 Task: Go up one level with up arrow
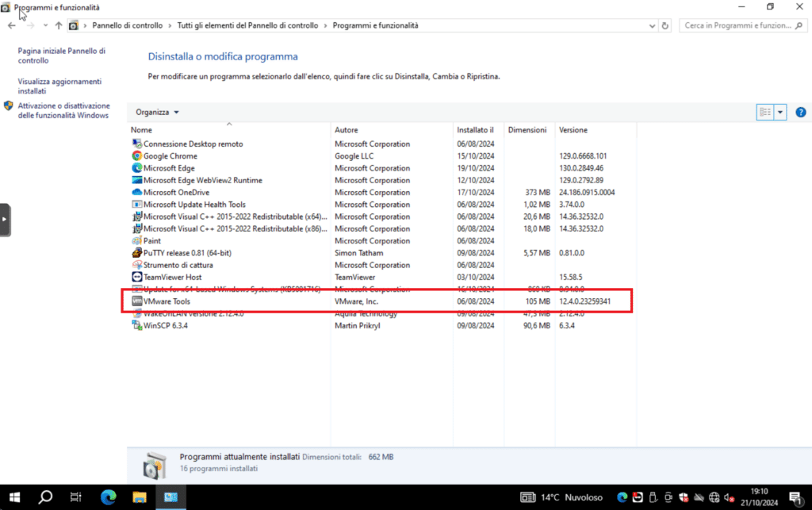point(59,25)
